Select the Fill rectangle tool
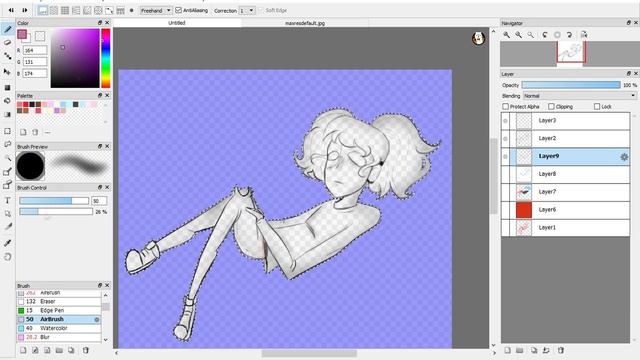640x360 pixels. [x=7, y=87]
